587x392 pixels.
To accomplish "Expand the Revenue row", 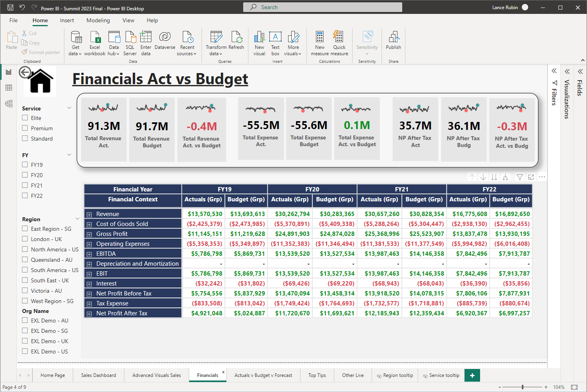I will [x=89, y=214].
